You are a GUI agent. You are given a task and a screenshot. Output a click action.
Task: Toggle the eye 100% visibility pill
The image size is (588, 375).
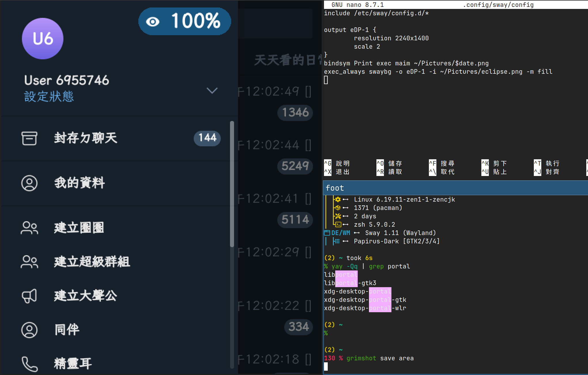(184, 21)
